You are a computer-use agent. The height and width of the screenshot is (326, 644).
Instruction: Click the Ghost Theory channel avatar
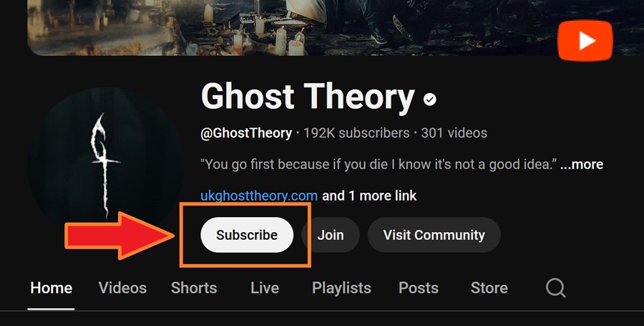(106, 158)
